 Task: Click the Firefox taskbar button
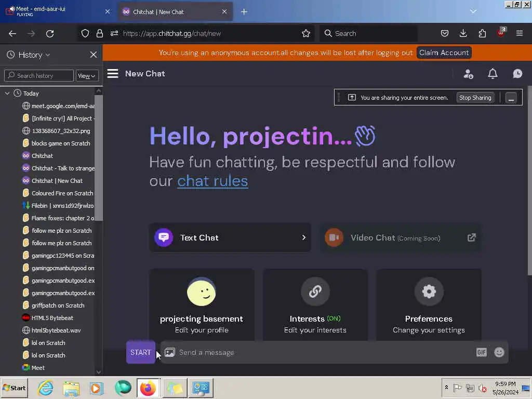pos(148,388)
